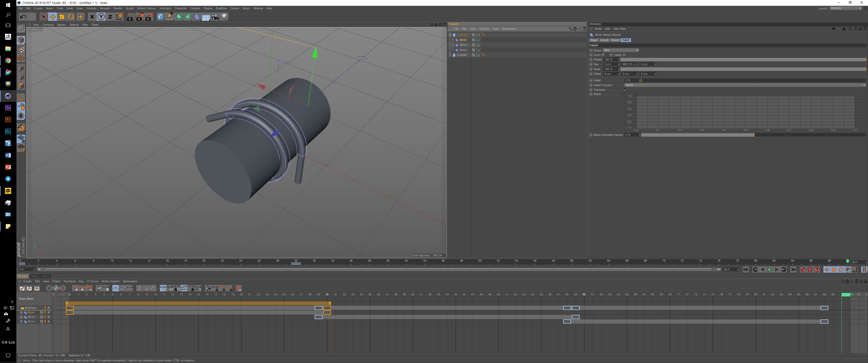The height and width of the screenshot is (363, 868).
Task: Adjust Spline Animation Speed slider
Action: [x=753, y=135]
